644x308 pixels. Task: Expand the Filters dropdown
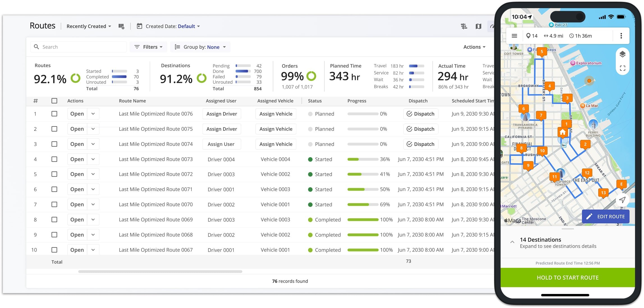click(148, 47)
